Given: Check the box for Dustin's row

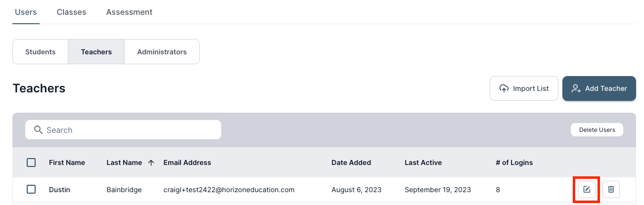Looking at the screenshot, I should [x=31, y=189].
